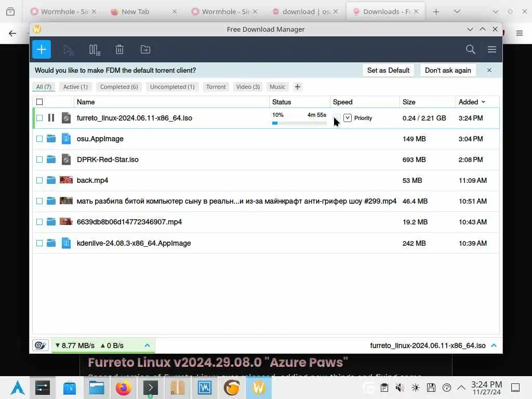532x399 pixels.
Task: Click the clipboard tray icon
Action: pos(384,388)
